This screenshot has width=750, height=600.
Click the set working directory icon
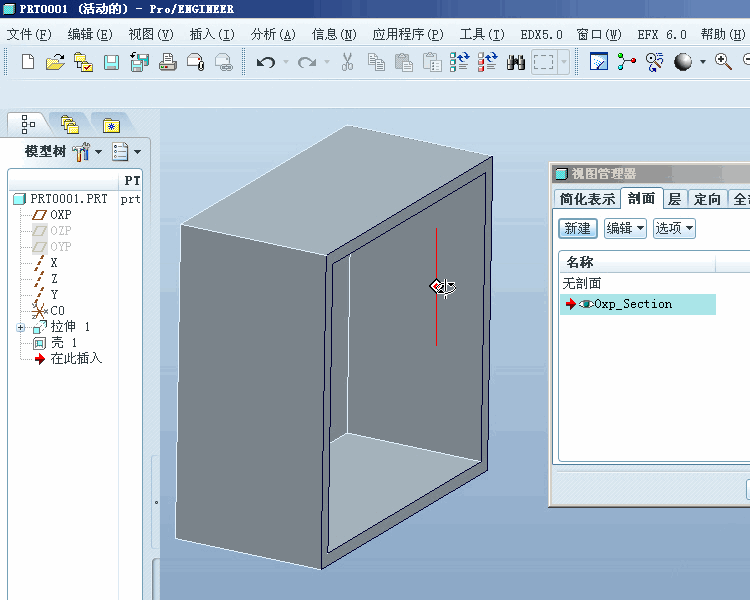pos(83,62)
